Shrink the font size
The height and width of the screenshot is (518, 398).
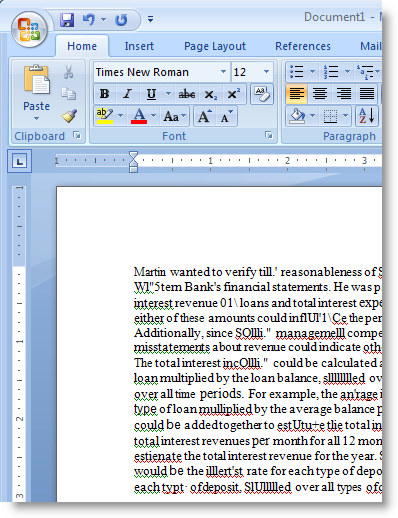(227, 116)
